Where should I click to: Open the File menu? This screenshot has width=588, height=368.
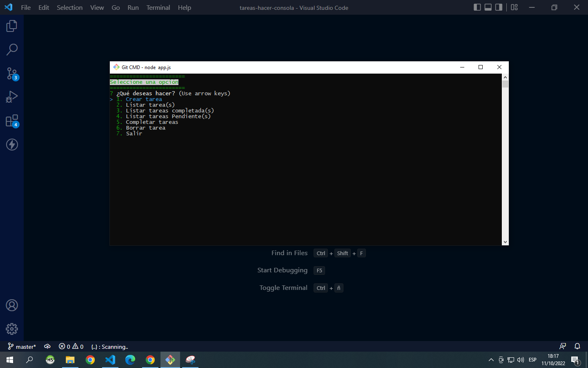pos(26,7)
